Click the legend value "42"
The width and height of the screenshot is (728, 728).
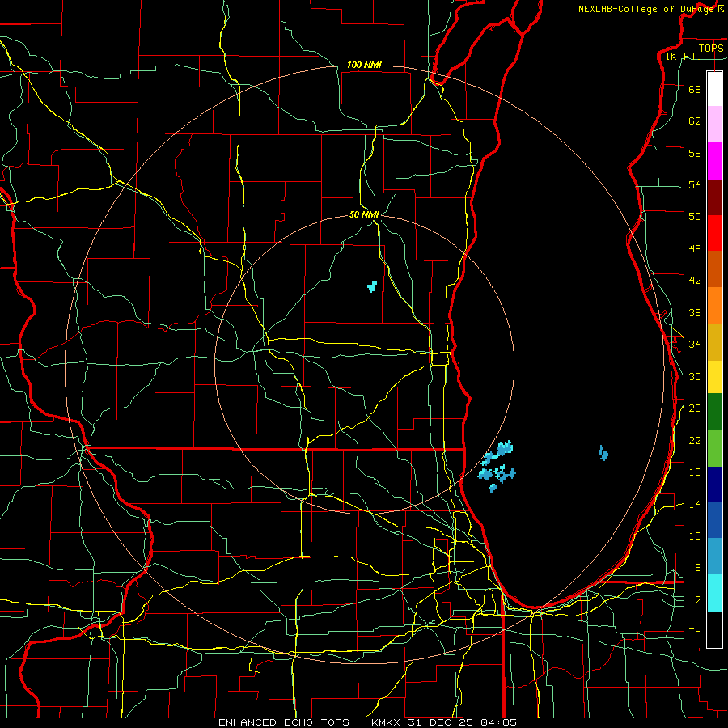[x=695, y=281]
